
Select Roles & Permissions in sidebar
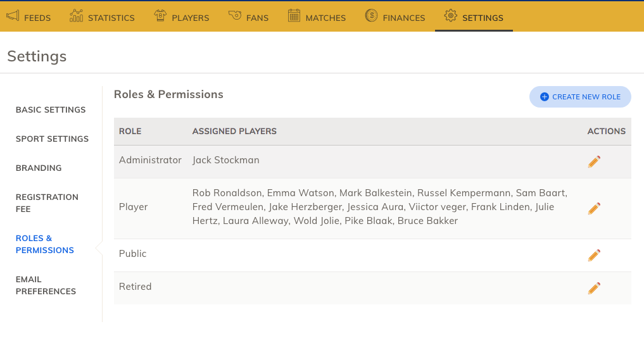(45, 244)
